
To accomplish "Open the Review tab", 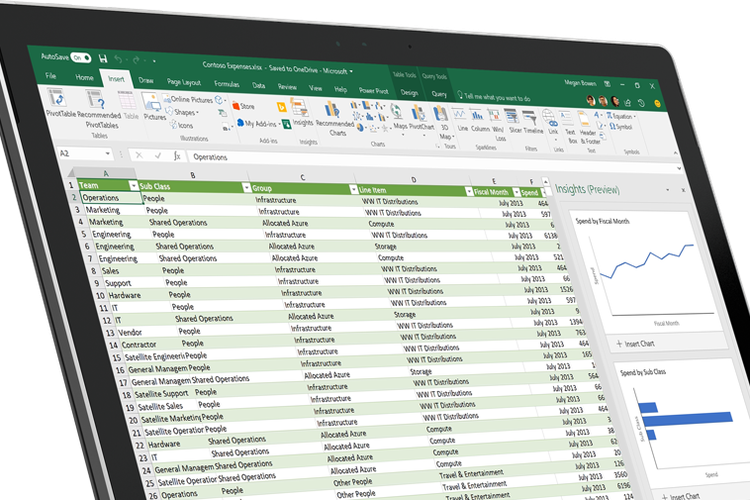I will click(x=287, y=87).
